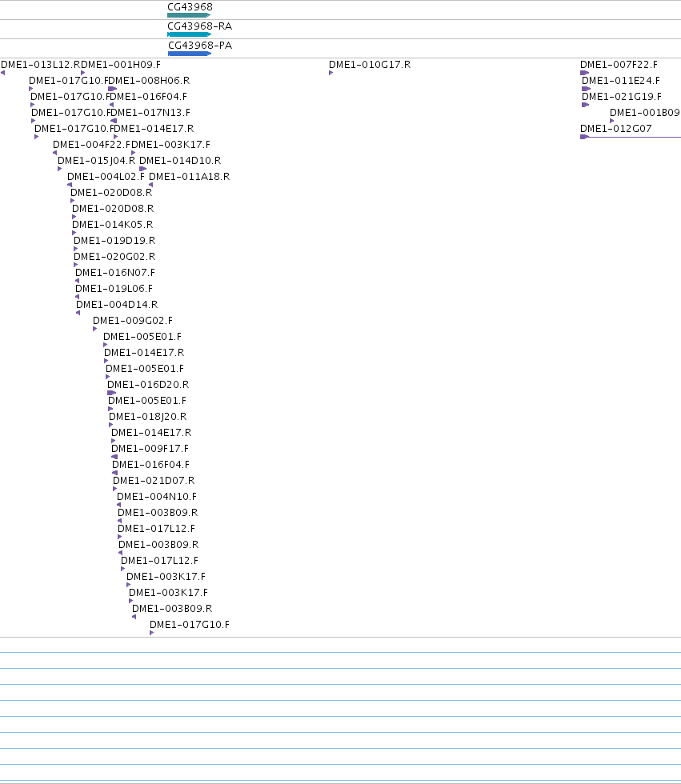The width and height of the screenshot is (681, 784).
Task: Open feature DME1-019D19.R
Action: click(114, 241)
